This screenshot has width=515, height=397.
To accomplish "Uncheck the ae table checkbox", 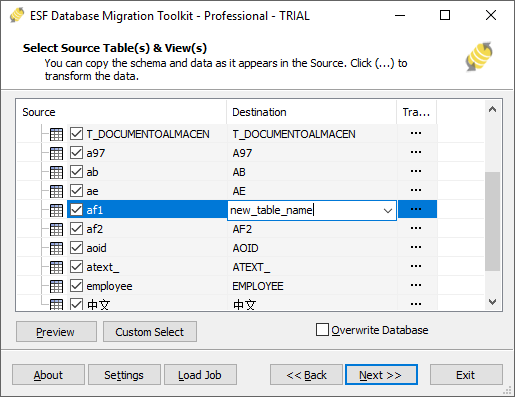I will [76, 191].
